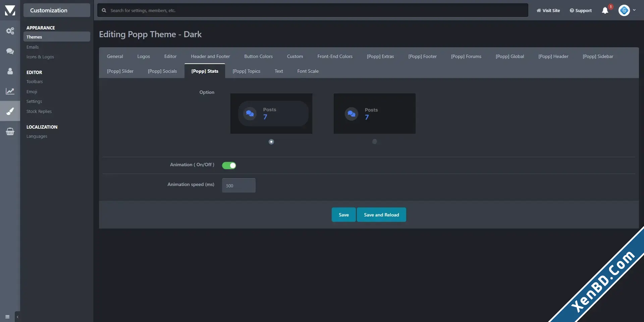The image size is (644, 322).
Task: Select Themes in Appearance menu
Action: pos(57,37)
